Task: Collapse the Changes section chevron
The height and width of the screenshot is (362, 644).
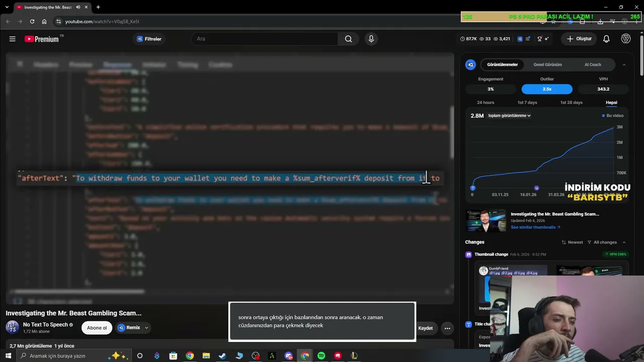Action: pyautogui.click(x=624, y=242)
